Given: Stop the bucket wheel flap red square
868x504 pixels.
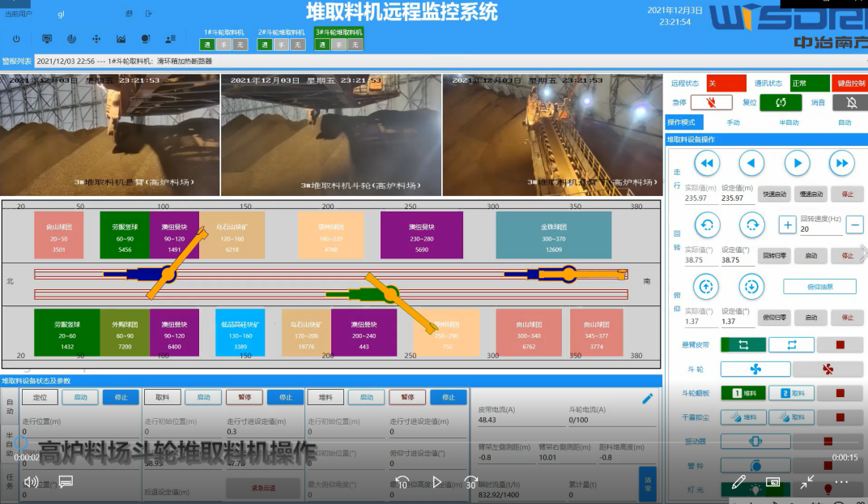Looking at the screenshot, I should click(x=840, y=393).
